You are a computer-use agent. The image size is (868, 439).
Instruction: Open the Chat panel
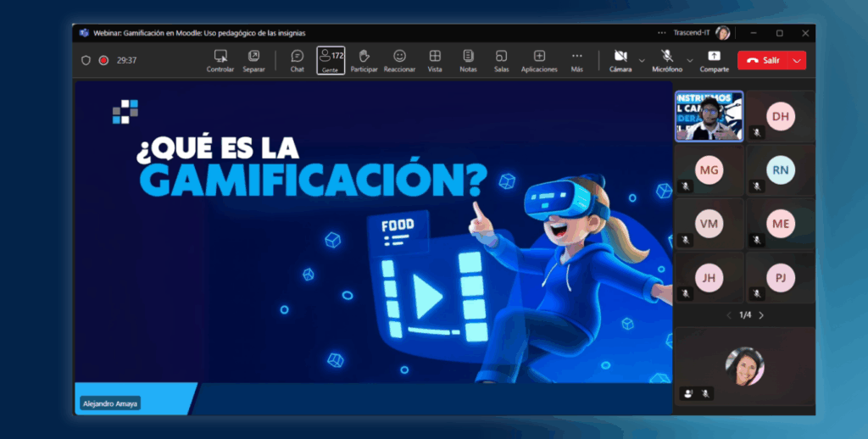point(297,59)
